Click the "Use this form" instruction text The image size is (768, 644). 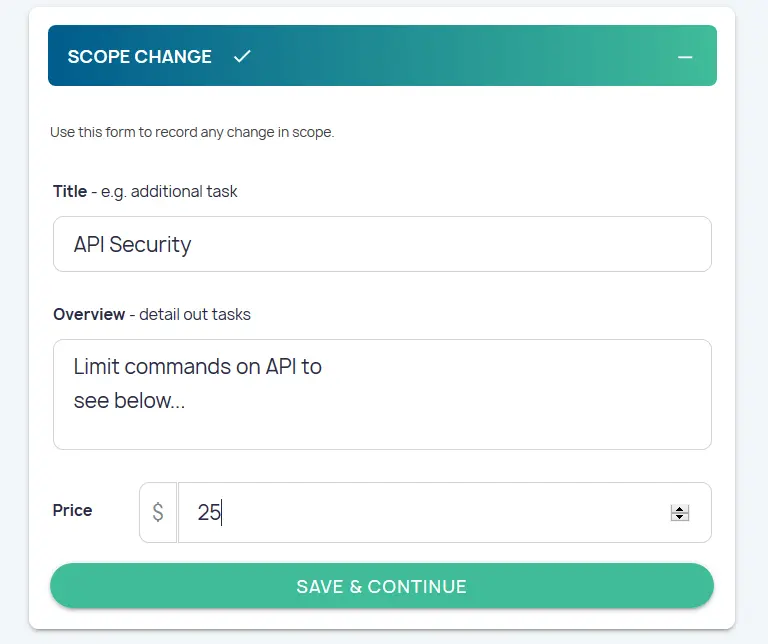click(x=192, y=132)
